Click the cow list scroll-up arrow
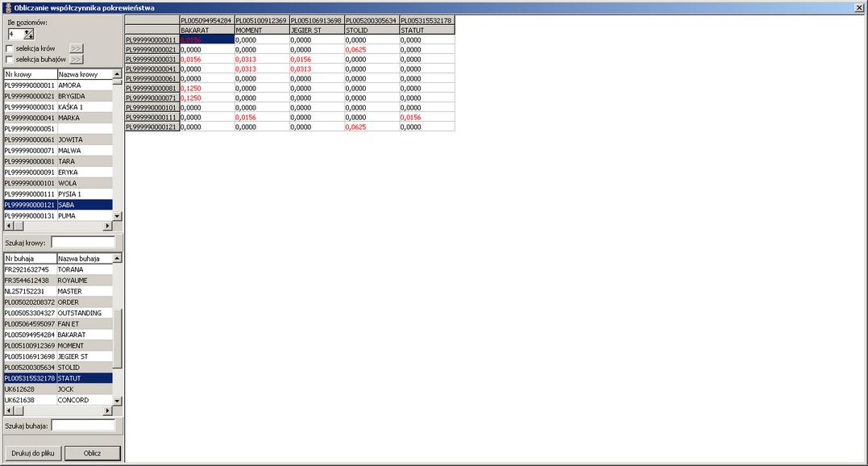The height and width of the screenshot is (466, 868). click(x=117, y=74)
